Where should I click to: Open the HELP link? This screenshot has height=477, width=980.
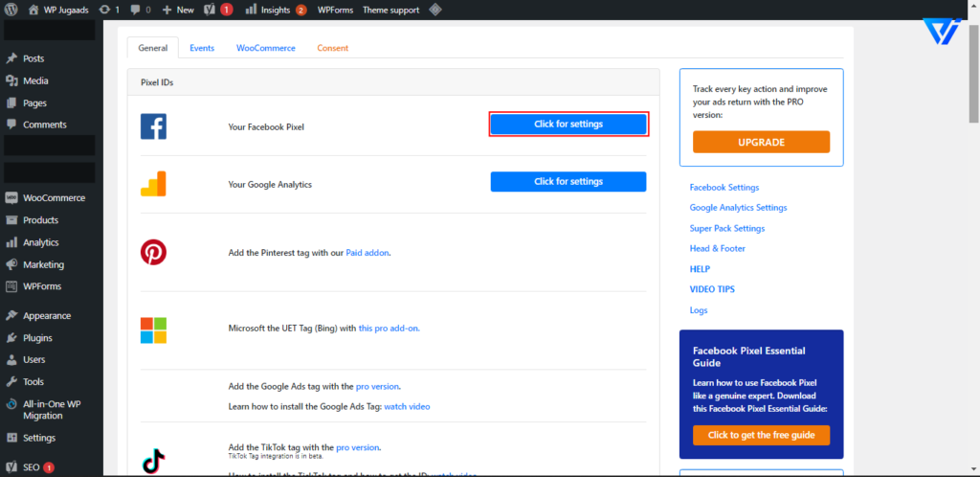[x=700, y=269]
